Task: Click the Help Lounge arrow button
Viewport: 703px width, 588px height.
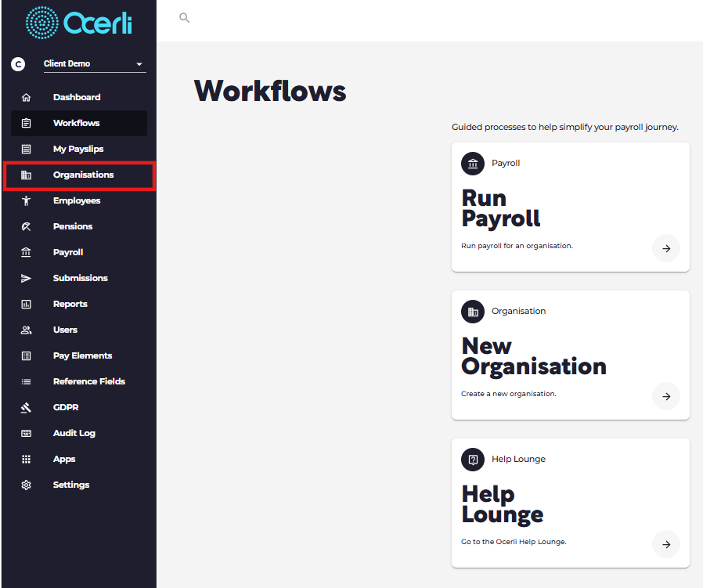Action: [666, 544]
